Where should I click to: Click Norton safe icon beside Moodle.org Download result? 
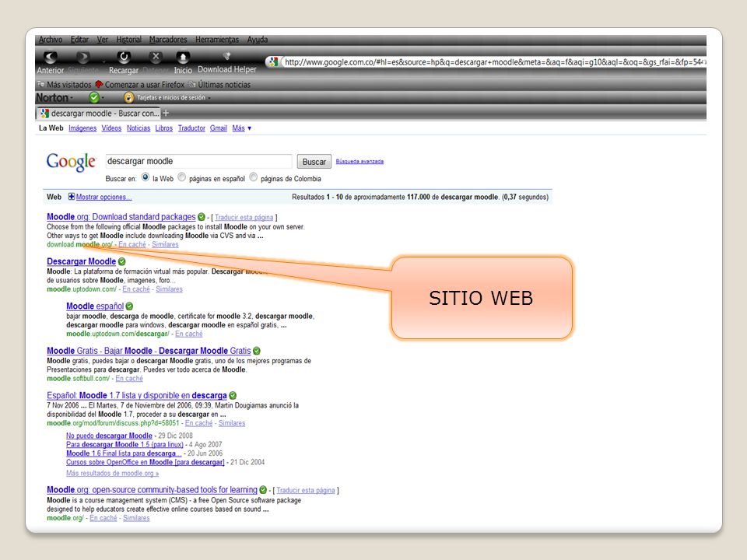202,217
